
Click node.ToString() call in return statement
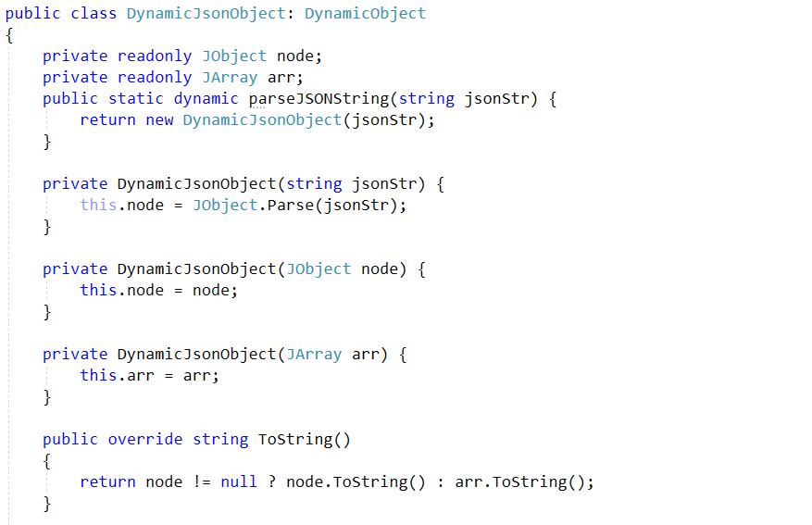pos(356,481)
